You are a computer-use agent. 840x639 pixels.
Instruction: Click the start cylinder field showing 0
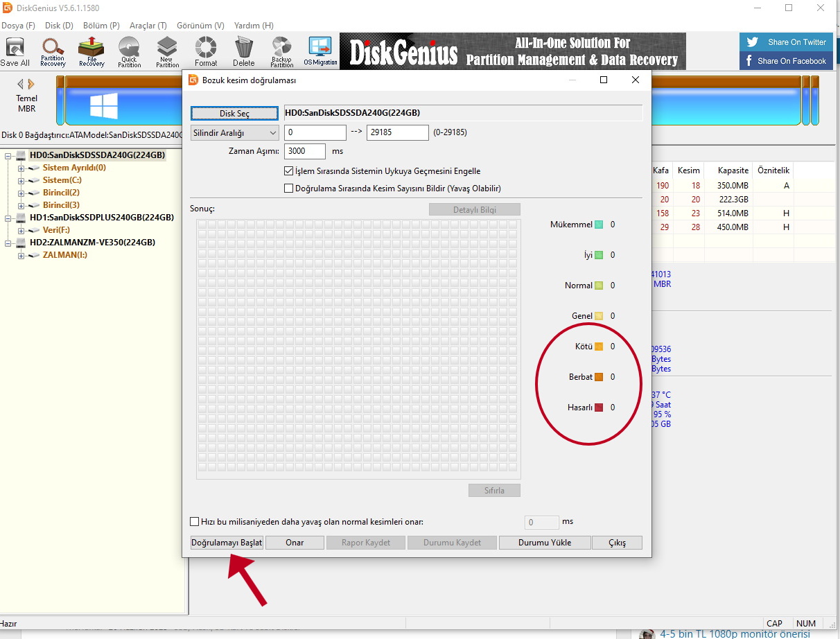pyautogui.click(x=315, y=132)
